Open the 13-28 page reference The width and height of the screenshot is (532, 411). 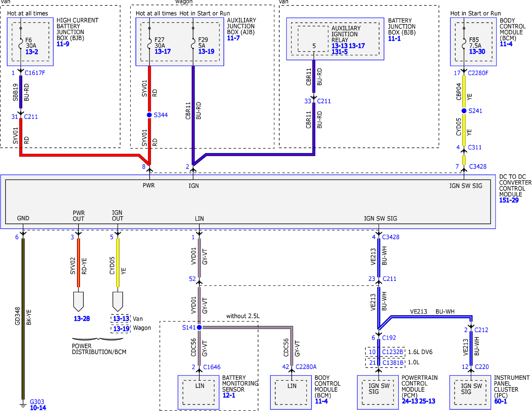82,319
